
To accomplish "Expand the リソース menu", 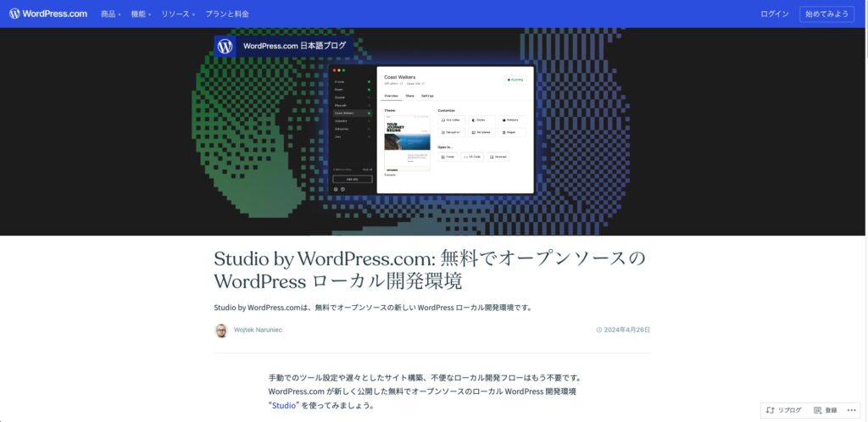I will click(178, 14).
